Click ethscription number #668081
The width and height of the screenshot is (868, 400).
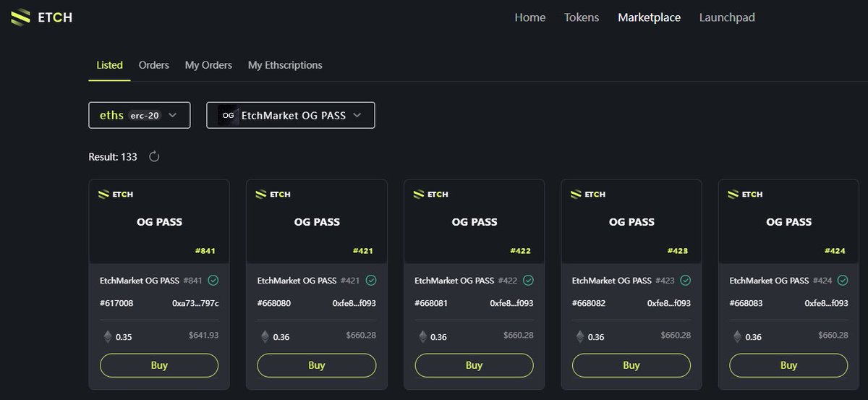tap(431, 303)
